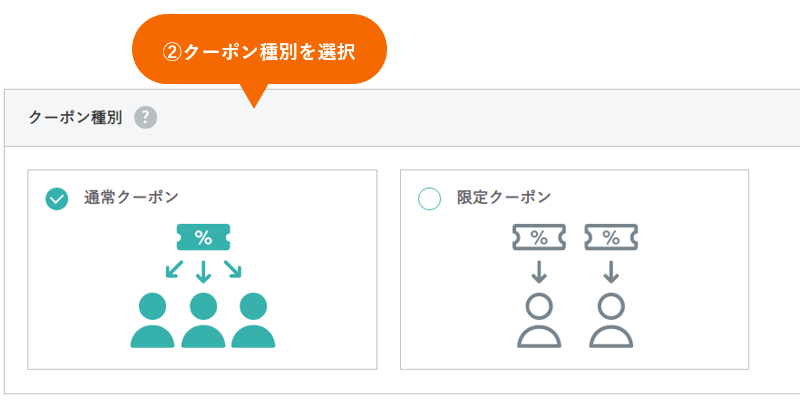
Task: Select the 限定クーポン radio button
Action: click(429, 199)
